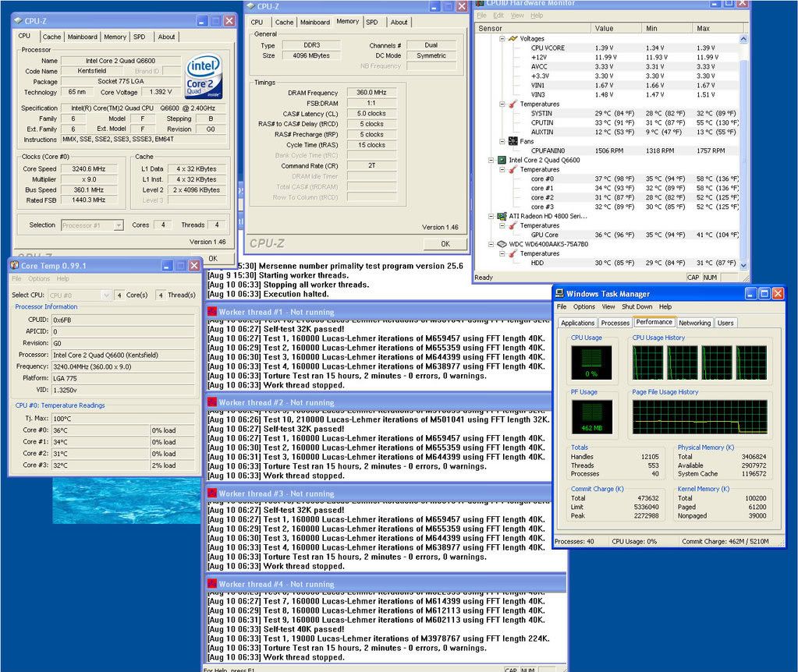Viewport: 798px width, 672px height.
Task: Click the CPUID Hardware Monitor title bar icon
Action: point(480,2)
